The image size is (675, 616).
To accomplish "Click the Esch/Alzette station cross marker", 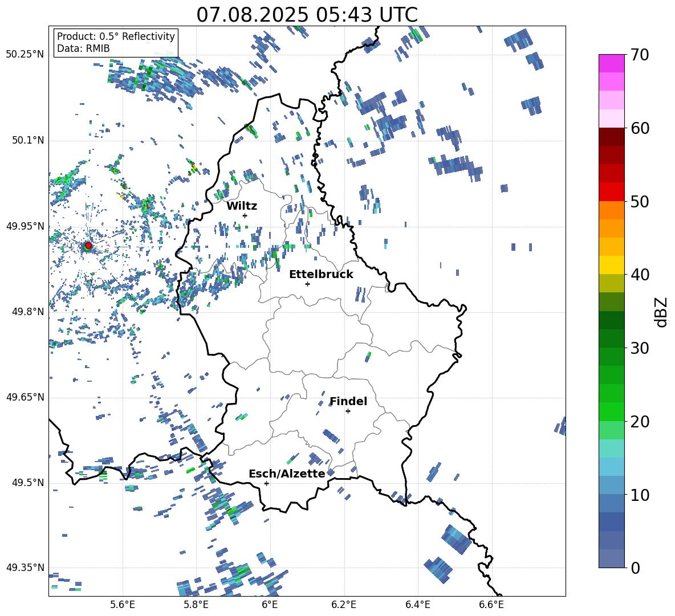I will pos(266,483).
